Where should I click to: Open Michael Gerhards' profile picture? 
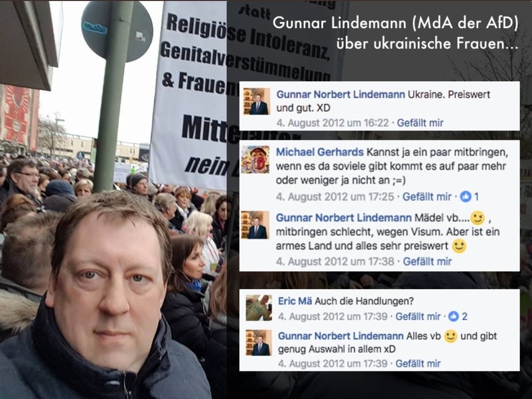255,160
